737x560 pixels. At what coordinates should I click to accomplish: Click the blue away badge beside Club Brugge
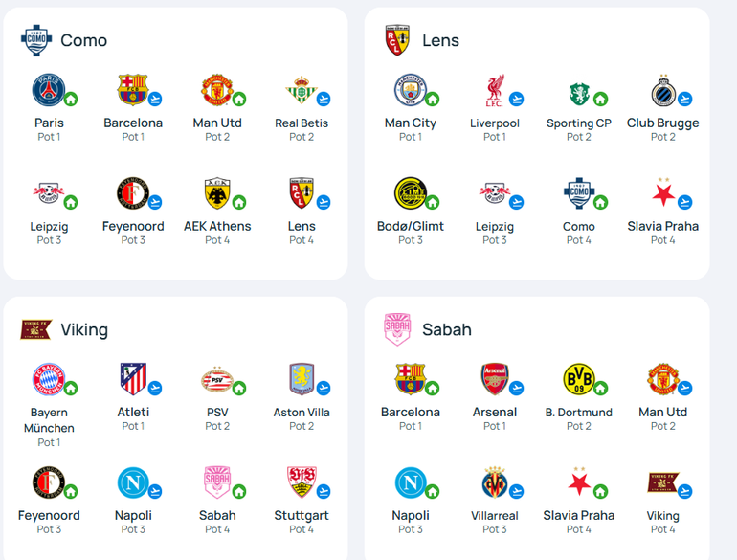pyautogui.click(x=684, y=100)
